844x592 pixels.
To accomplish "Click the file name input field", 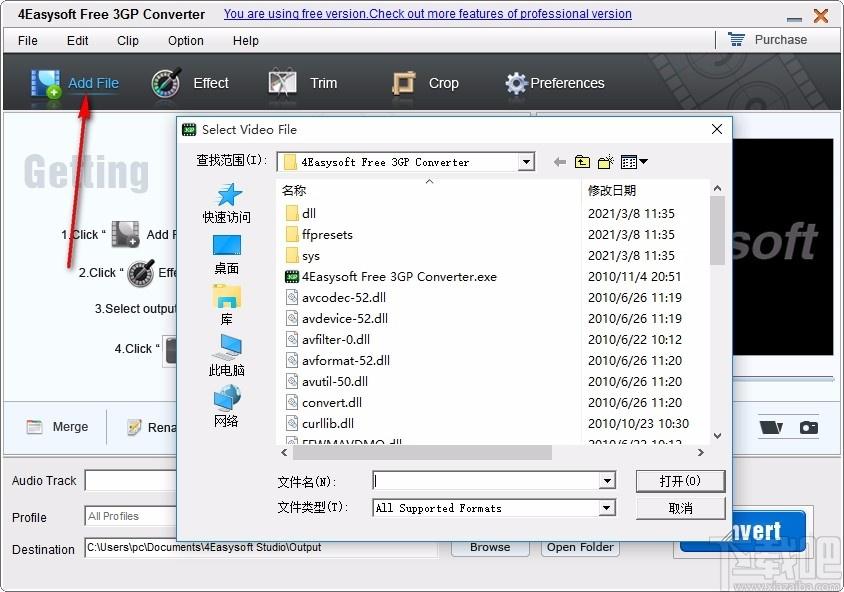I will pos(486,480).
